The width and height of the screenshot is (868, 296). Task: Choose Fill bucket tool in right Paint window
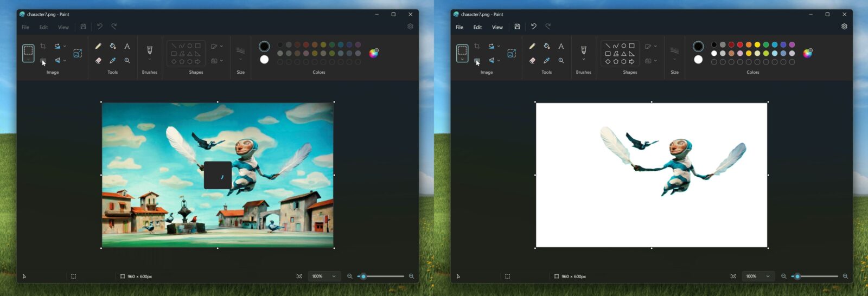(x=547, y=47)
